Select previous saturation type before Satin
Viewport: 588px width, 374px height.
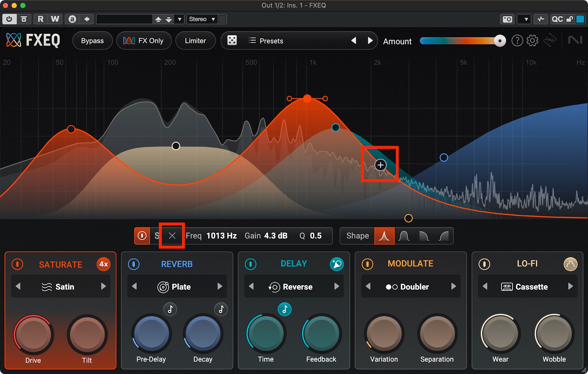(18, 286)
